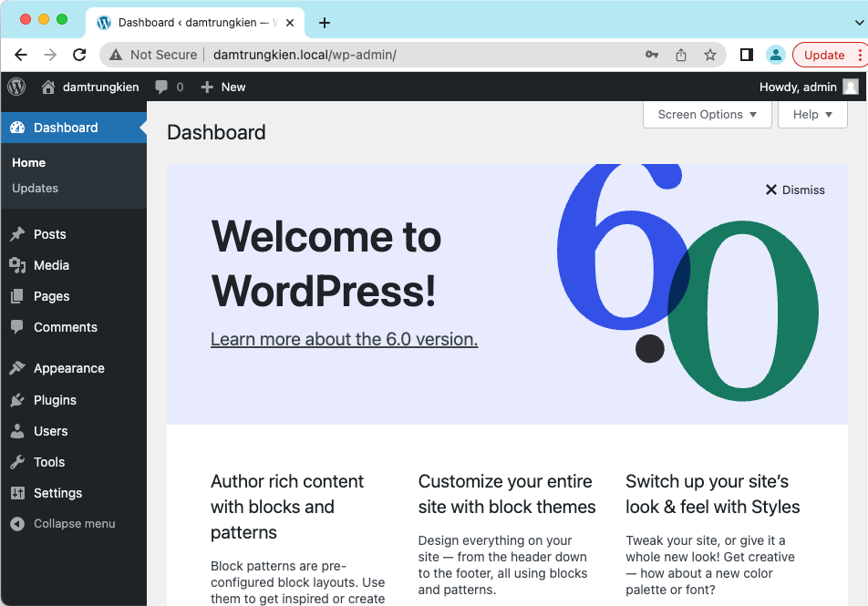Click the Posts pushpin icon
Screen dimensions: 868x606
tap(17, 233)
